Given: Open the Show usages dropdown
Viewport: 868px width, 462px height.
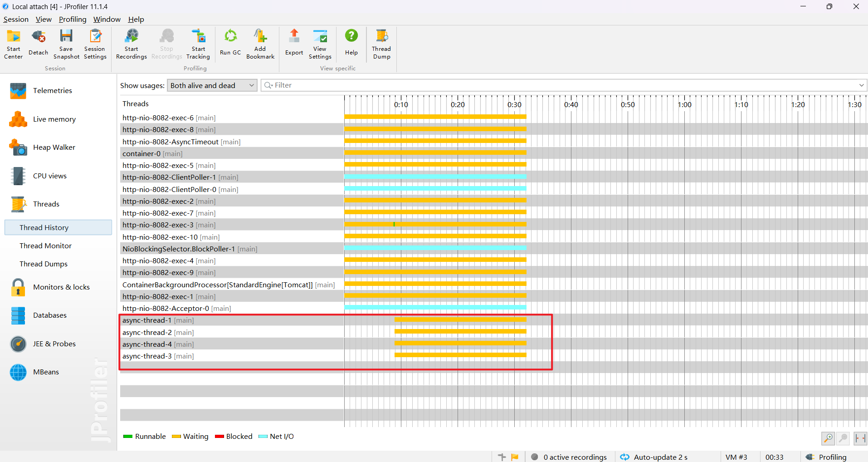Looking at the screenshot, I should coord(212,85).
